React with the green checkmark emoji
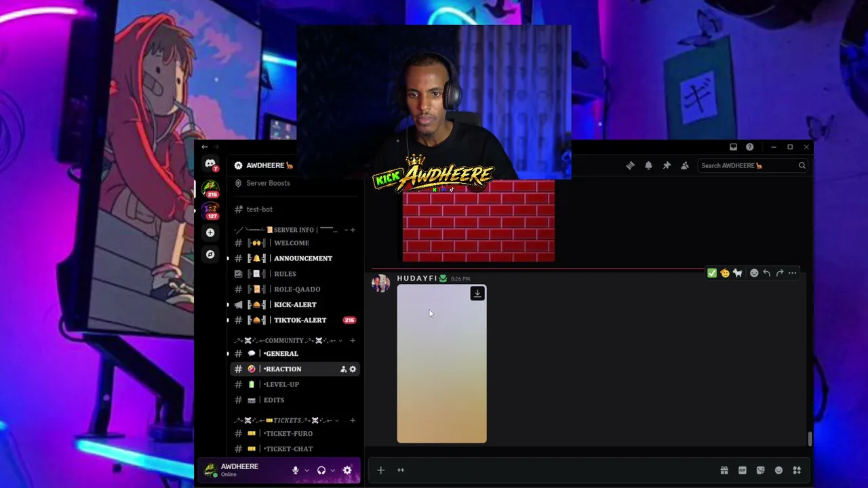Screen dimensions: 868x488 pyautogui.click(x=712, y=273)
